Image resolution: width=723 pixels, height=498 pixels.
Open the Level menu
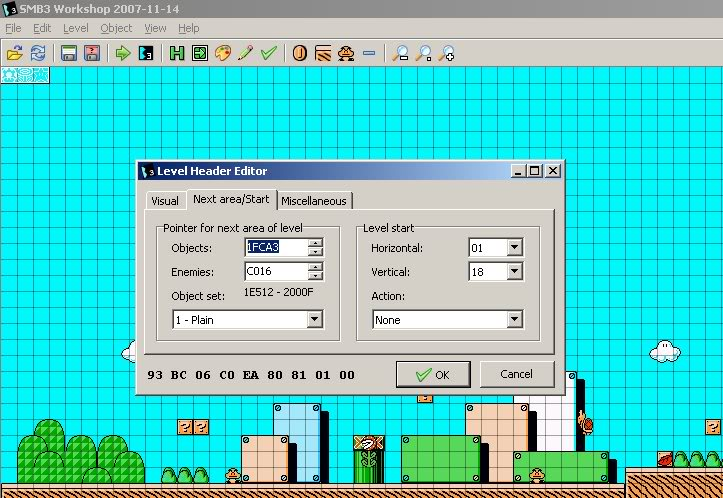(x=76, y=28)
